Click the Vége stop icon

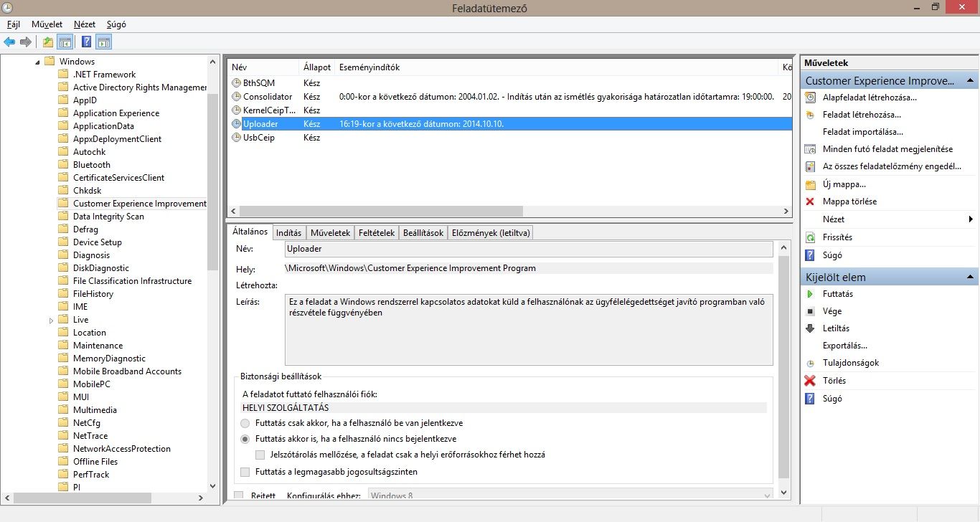click(x=811, y=311)
